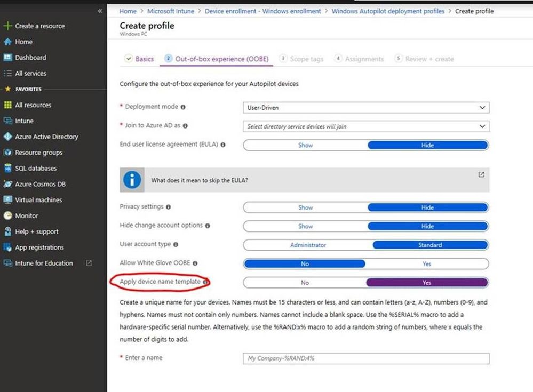The image size is (533, 392).
Task: Click the blue info circle in EULA banner
Action: pyautogui.click(x=132, y=180)
